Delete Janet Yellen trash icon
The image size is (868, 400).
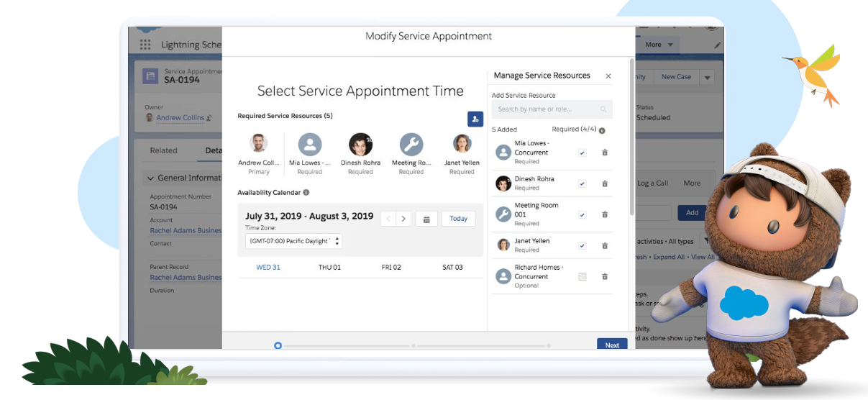(605, 245)
